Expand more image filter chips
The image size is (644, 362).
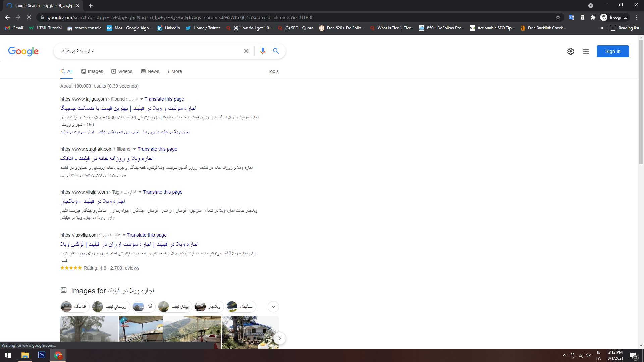click(273, 307)
